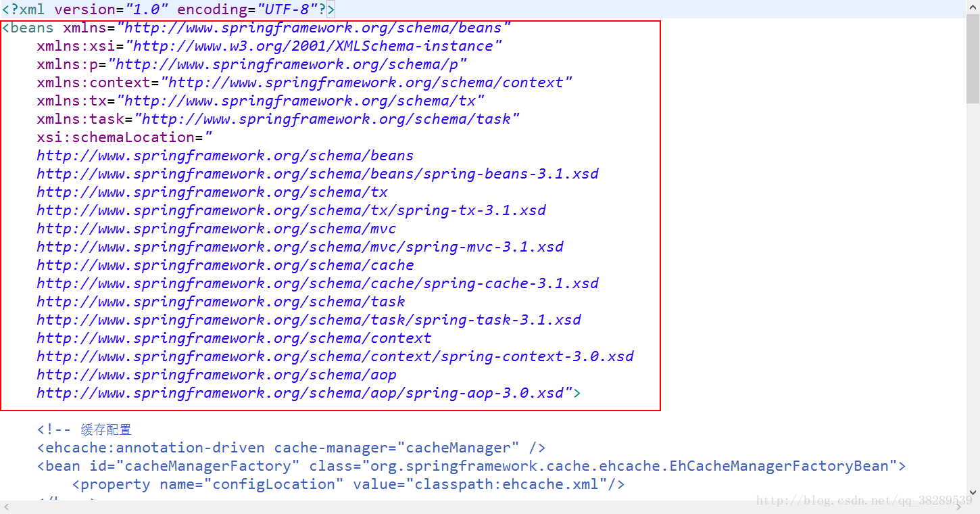Click the xmlns:xsi XMLSchema-instance line
This screenshot has height=514, width=980.
click(x=270, y=47)
